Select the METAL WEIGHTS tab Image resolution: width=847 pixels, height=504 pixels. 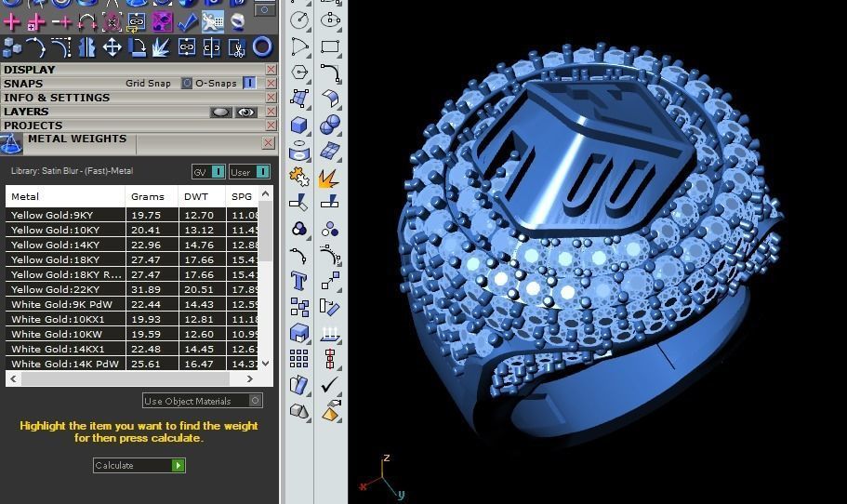point(77,139)
